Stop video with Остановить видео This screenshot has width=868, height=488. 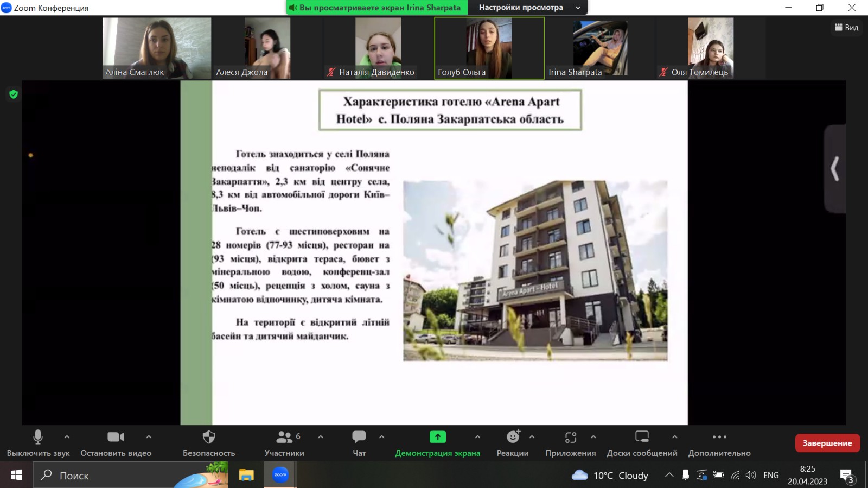click(116, 438)
